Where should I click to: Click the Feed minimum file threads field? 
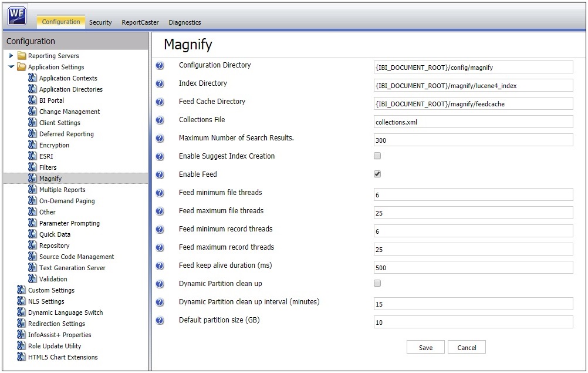tap(473, 195)
